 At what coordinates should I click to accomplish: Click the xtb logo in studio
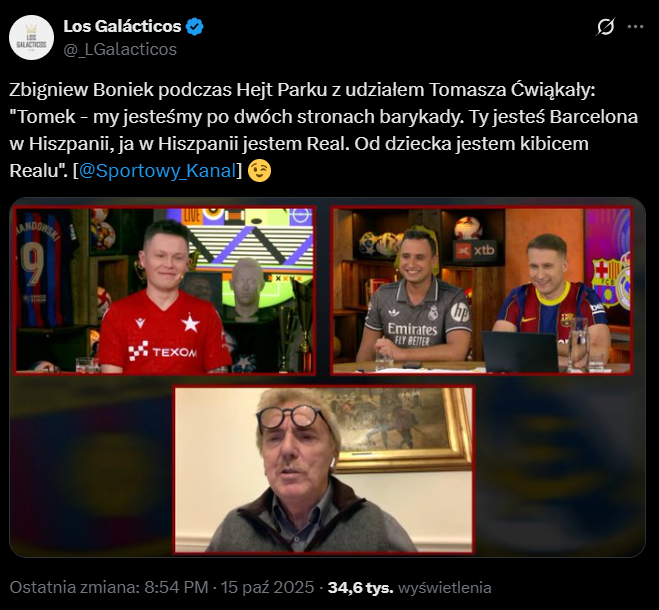click(x=476, y=251)
